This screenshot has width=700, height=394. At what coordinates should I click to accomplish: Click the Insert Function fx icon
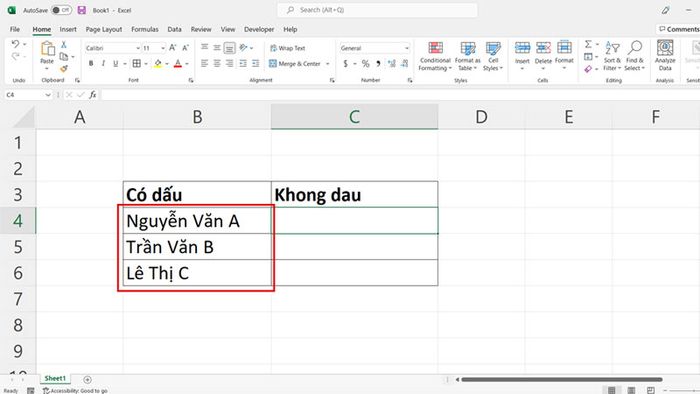(x=93, y=95)
